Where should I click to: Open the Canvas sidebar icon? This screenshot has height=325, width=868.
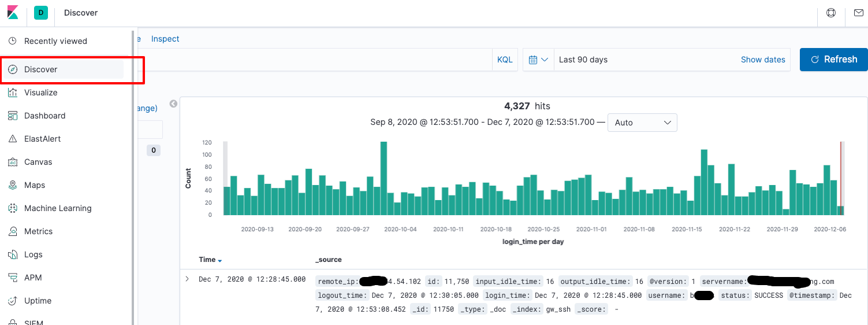[13, 162]
